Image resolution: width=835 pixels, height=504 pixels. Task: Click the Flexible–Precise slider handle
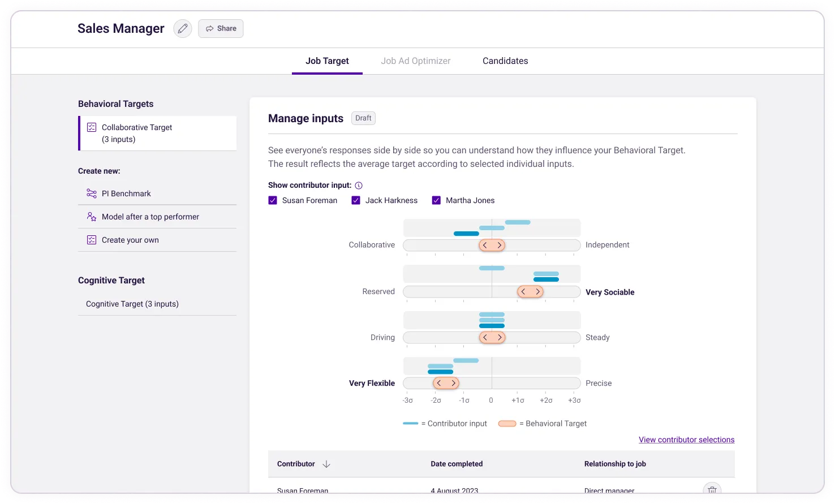click(446, 383)
